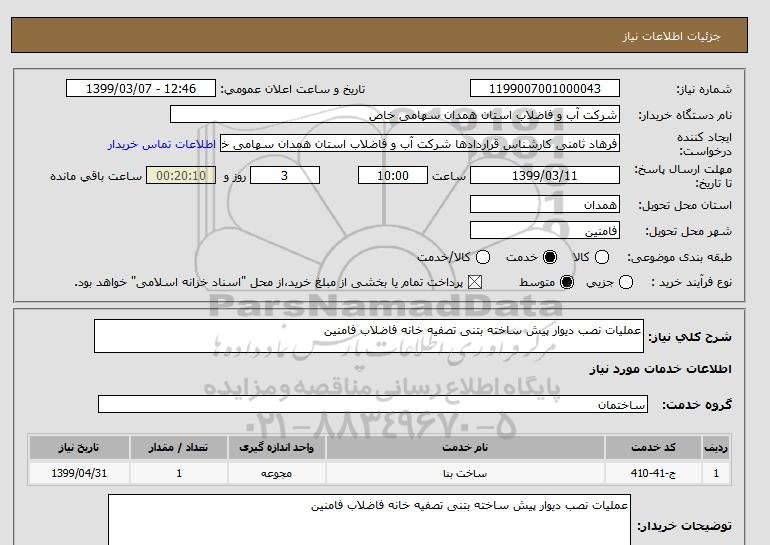Select the کالا/خدمت radio button

pos(483,257)
